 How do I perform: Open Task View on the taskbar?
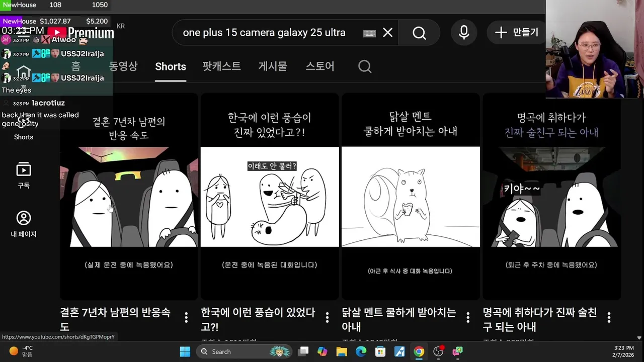pos(303,351)
